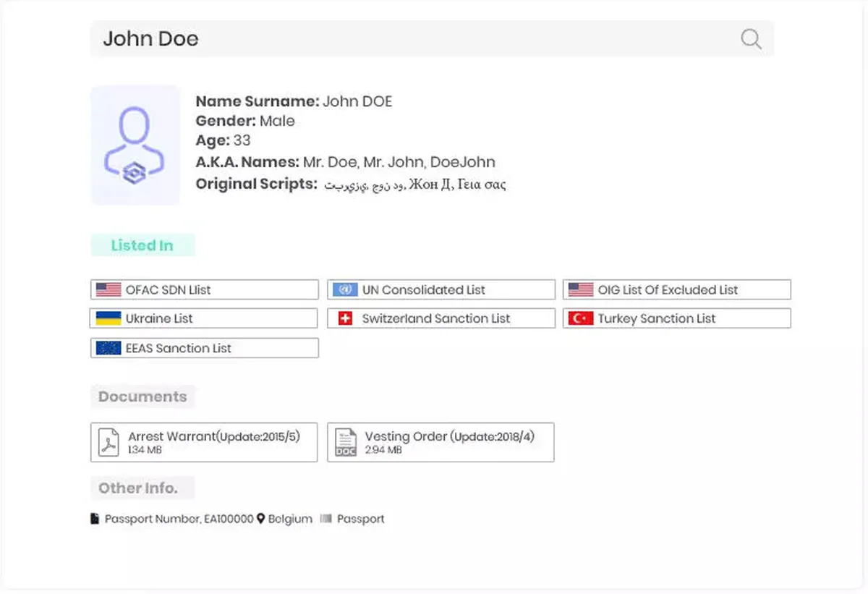This screenshot has width=868, height=594.
Task: Click the Original Scripts line
Action: [x=351, y=184]
